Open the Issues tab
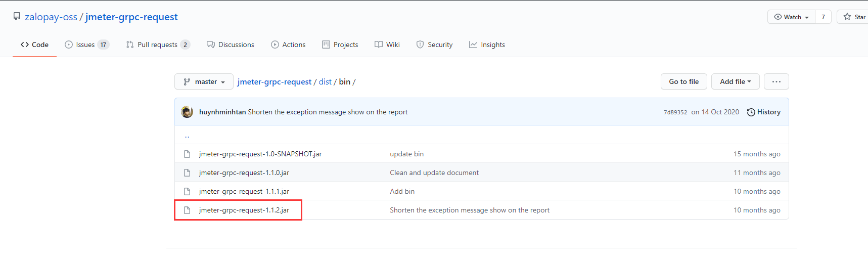Viewport: 868px width, 257px height. pos(87,45)
